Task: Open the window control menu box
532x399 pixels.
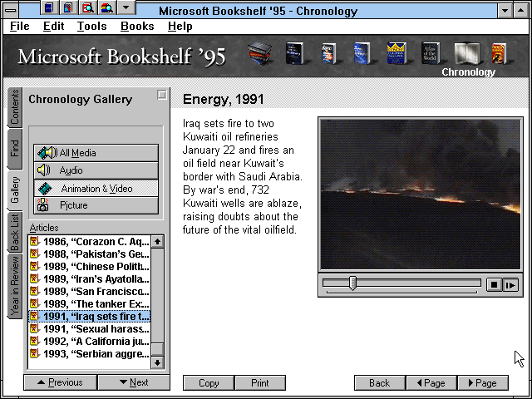Action: tap(11, 10)
